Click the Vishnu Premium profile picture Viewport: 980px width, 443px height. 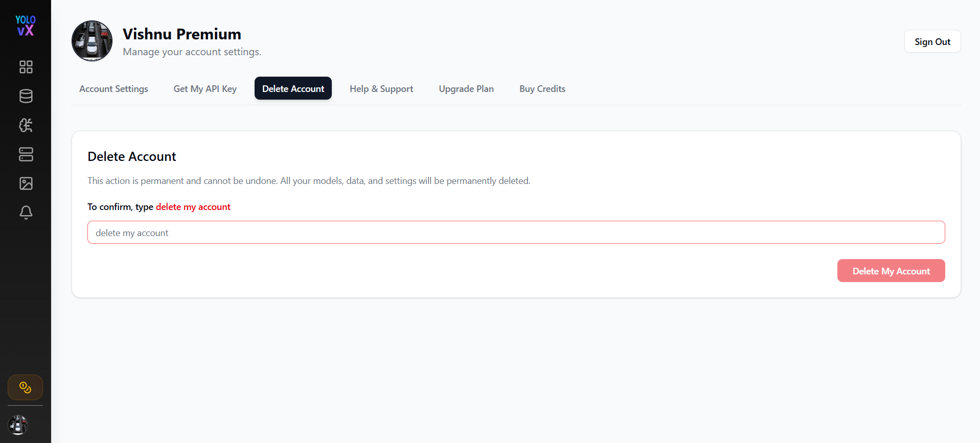click(x=92, y=41)
